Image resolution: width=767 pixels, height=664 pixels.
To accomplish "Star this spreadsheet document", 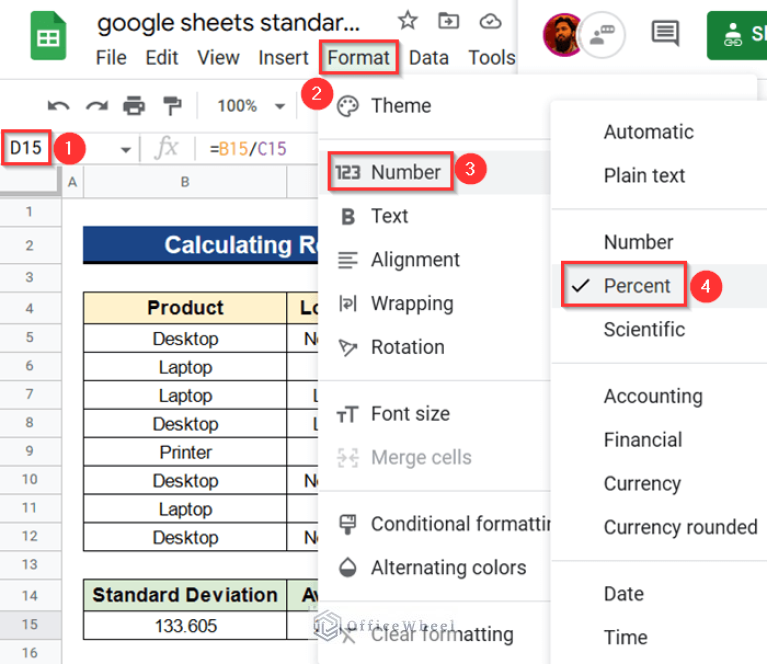I will point(407,21).
